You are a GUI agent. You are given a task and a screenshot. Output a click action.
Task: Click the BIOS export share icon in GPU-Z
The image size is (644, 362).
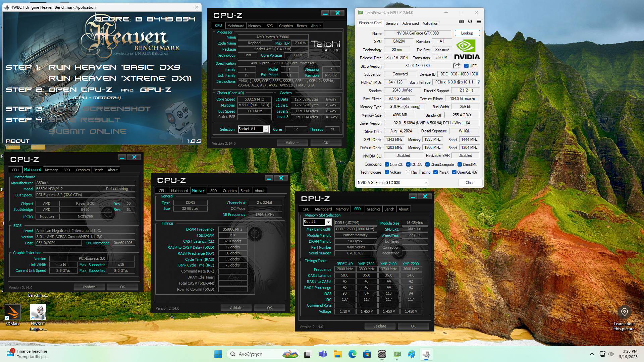457,66
